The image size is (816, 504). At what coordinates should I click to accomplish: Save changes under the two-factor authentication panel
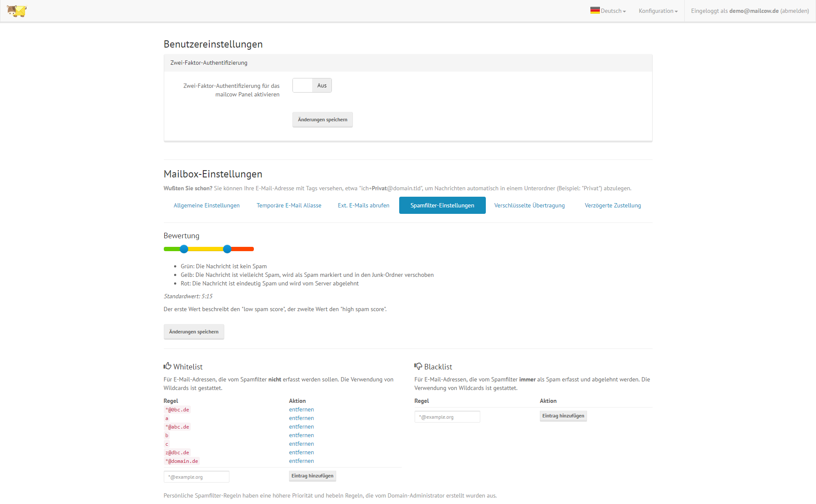322,120
